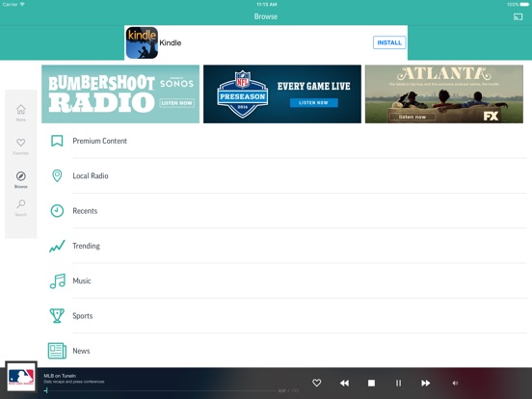Screen dimensions: 532x399
Task: Click Listen Now on NFL Preseason banner
Action: click(313, 103)
